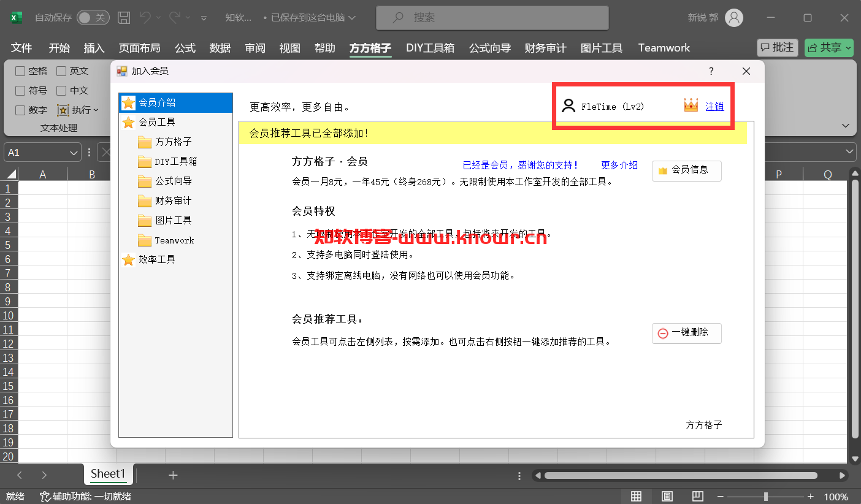
Task: Switch to the 页面布局 ribbon tab
Action: pyautogui.click(x=139, y=48)
